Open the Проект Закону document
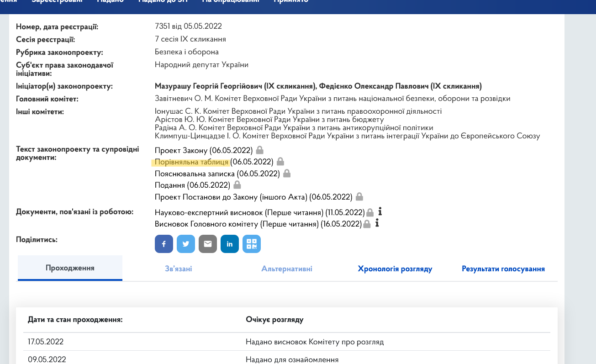The height and width of the screenshot is (364, 596). [x=204, y=150]
